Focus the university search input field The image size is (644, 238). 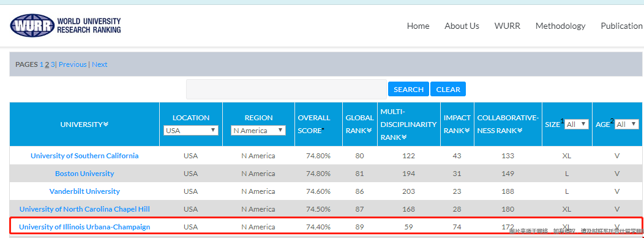tap(286, 89)
